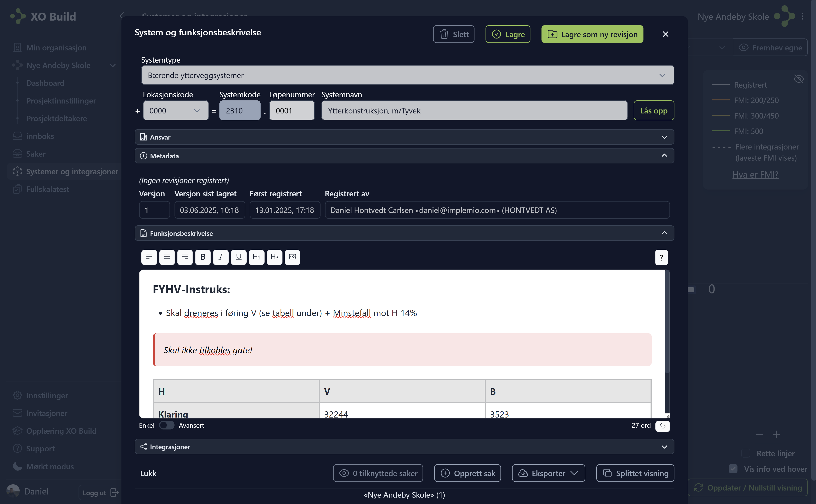Click the Lås opp button
Image resolution: width=816 pixels, height=504 pixels.
(x=653, y=111)
